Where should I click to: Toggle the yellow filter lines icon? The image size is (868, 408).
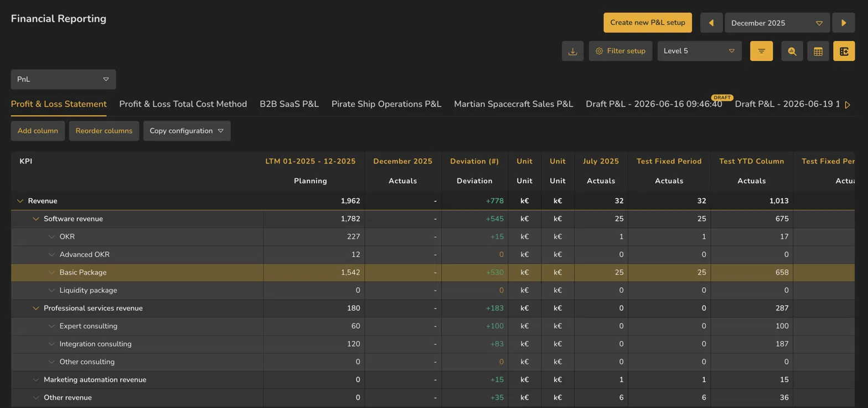(761, 51)
